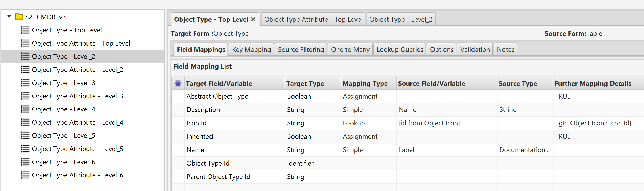Select the Inherited field mapping row
Image resolution: width=644 pixels, height=191 pixels.
point(408,136)
